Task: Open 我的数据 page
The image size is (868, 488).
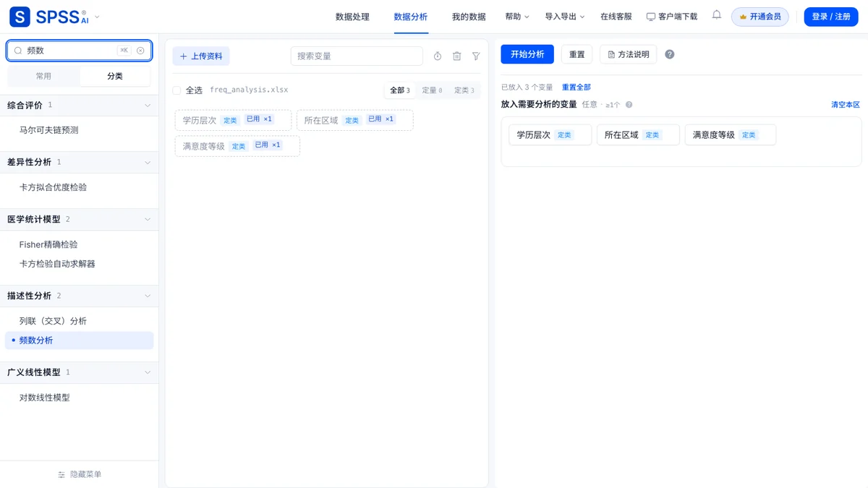Action: (x=469, y=17)
